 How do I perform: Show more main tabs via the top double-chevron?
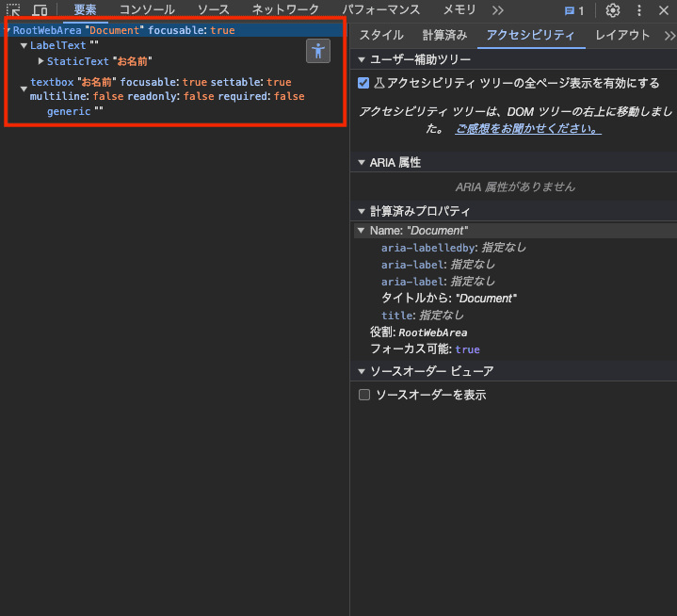(x=498, y=10)
